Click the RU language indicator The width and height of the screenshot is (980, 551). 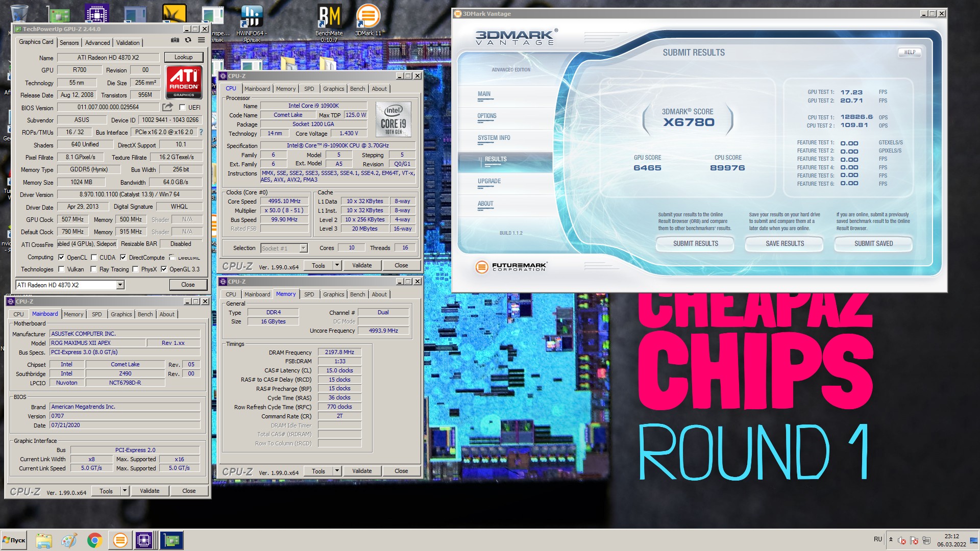877,539
